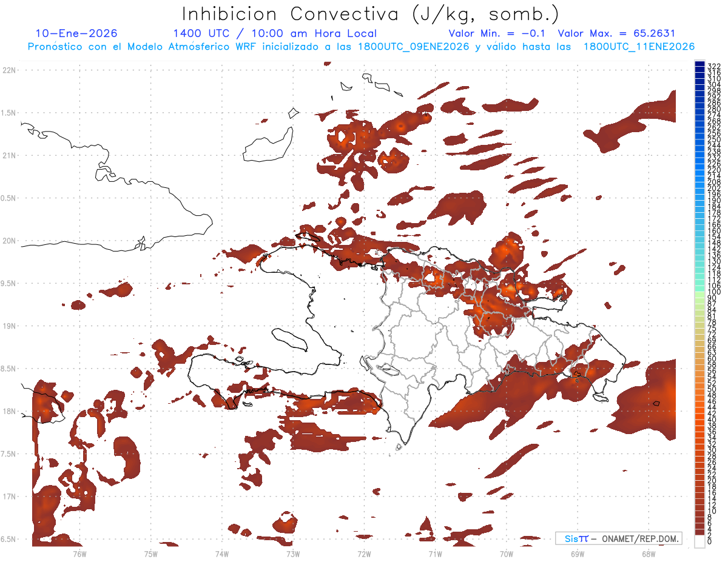This screenshot has width=728, height=562.
Task: Click the '18N' latitude label
Action: point(9,411)
